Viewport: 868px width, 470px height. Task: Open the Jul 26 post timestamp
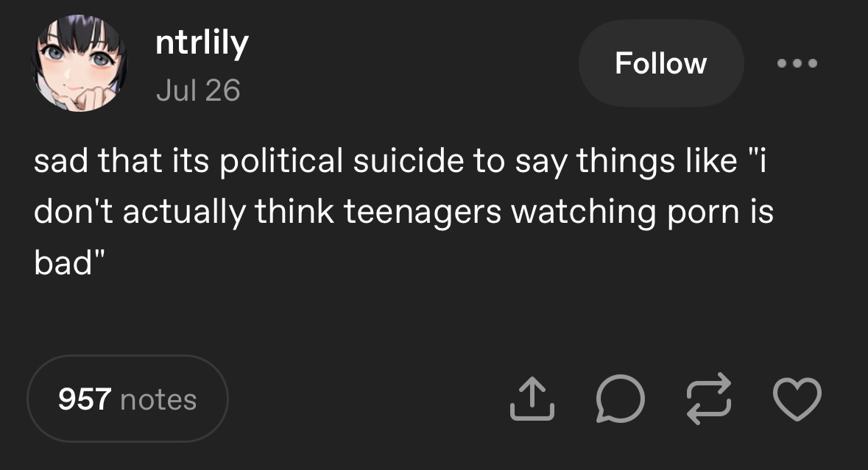pos(198,90)
